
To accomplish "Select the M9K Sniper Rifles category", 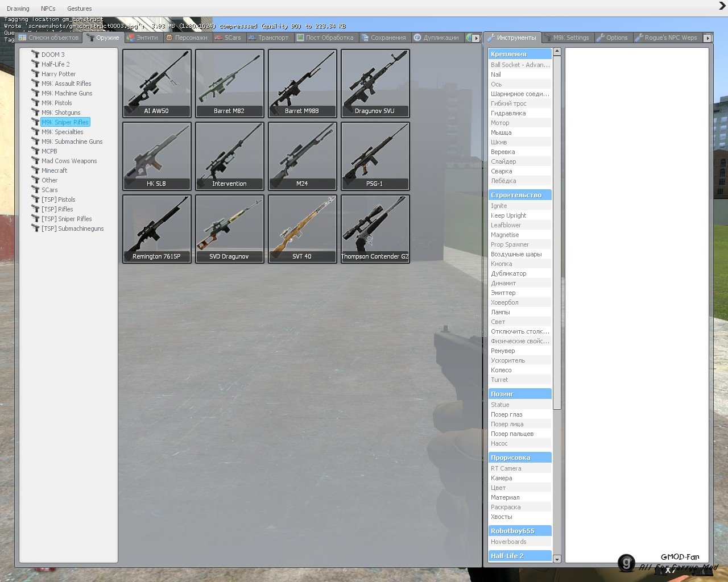I will (x=65, y=122).
